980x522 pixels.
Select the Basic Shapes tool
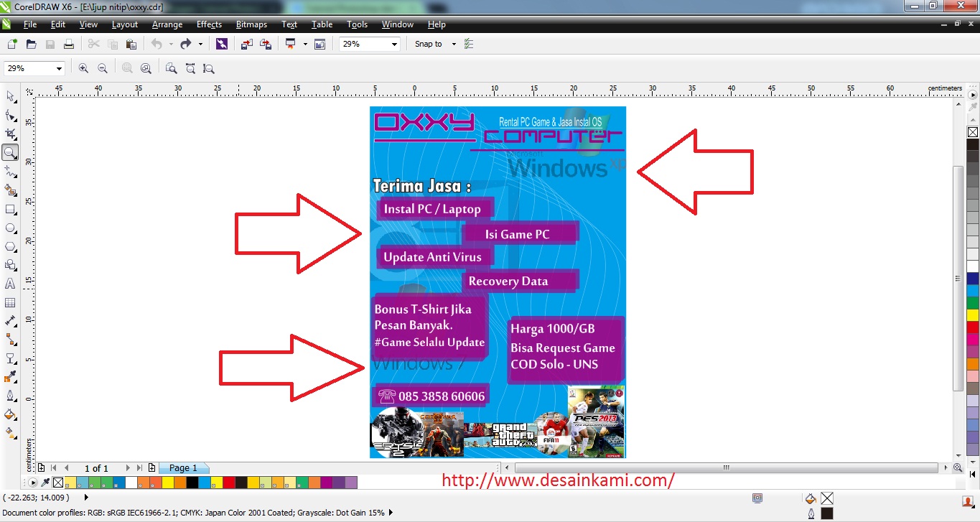(x=10, y=265)
